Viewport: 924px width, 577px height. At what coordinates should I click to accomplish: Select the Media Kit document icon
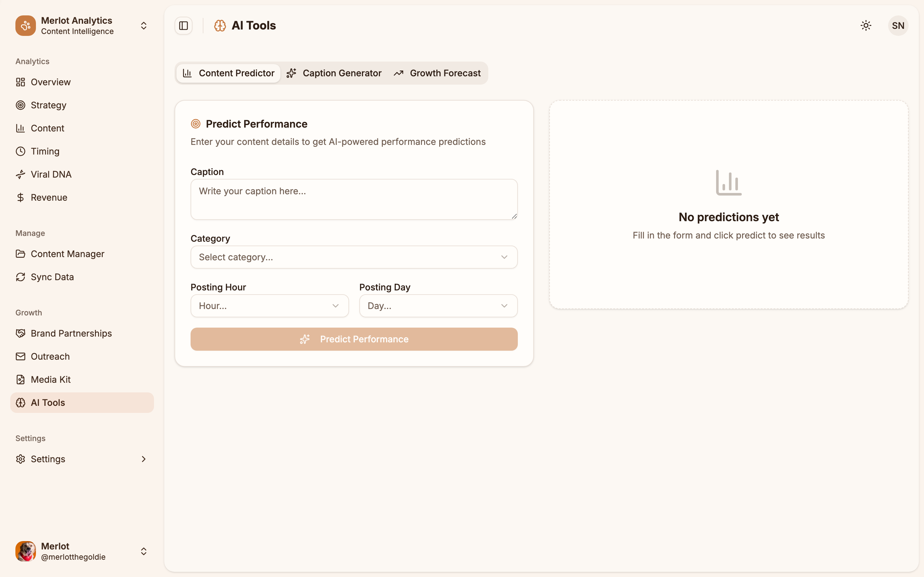click(x=21, y=379)
